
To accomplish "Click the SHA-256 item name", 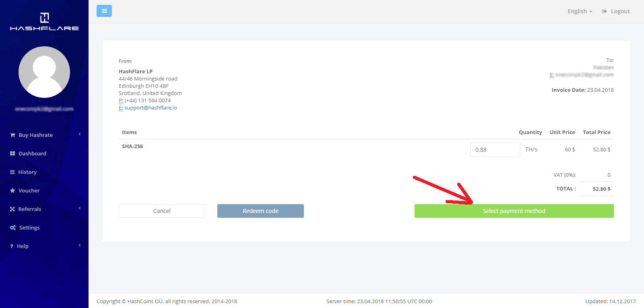I will point(132,147).
